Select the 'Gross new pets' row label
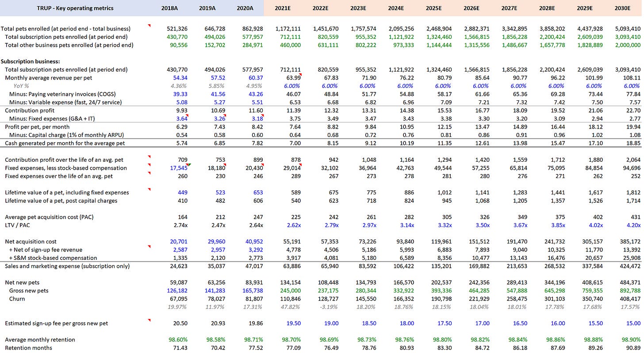The image size is (644, 353). [x=29, y=291]
